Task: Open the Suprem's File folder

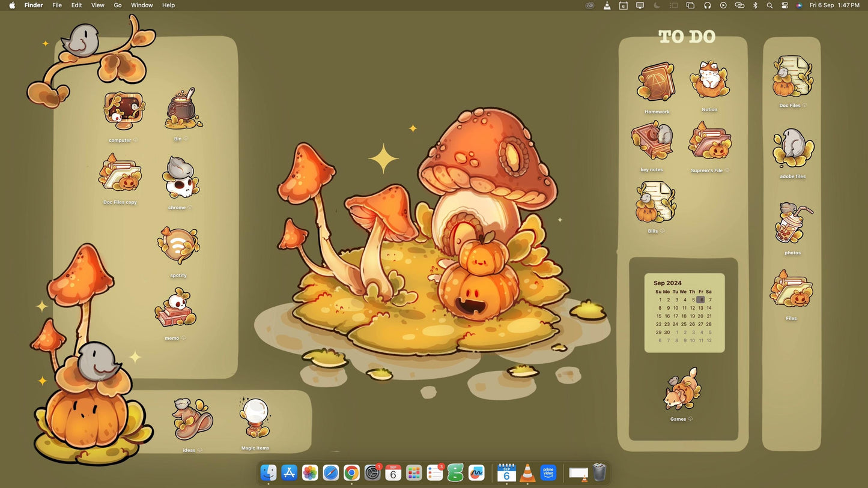Action: (709, 142)
